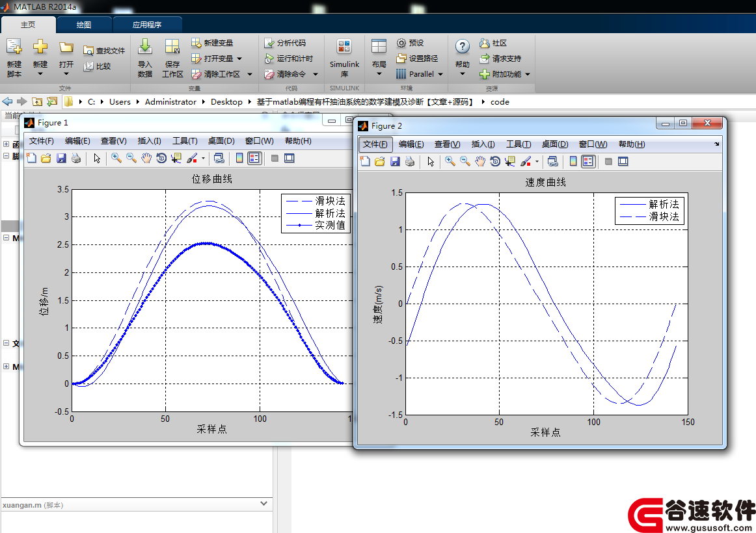Open 插入(I) menu in Figure 2
Image resolution: width=756 pixels, height=533 pixels.
(483, 144)
